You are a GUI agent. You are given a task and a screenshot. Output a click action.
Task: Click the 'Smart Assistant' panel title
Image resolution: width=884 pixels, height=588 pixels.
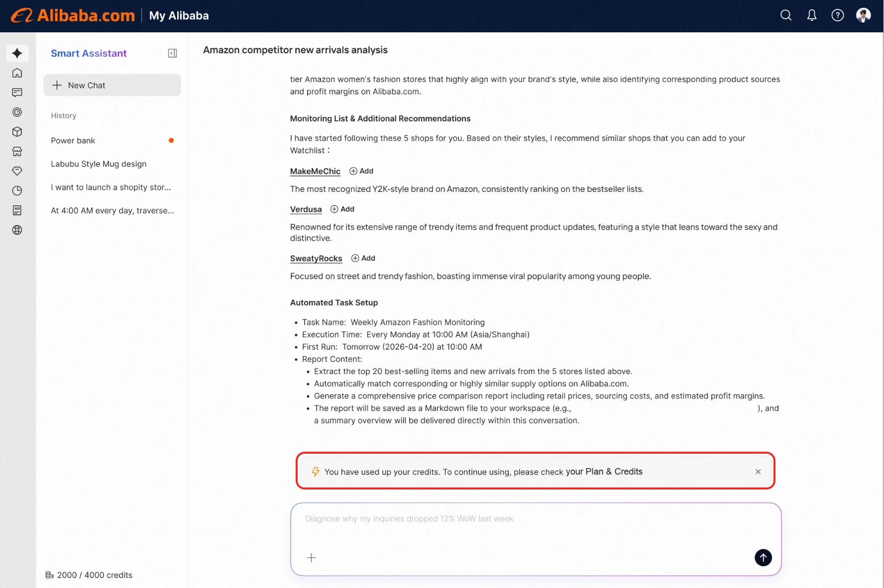(89, 53)
